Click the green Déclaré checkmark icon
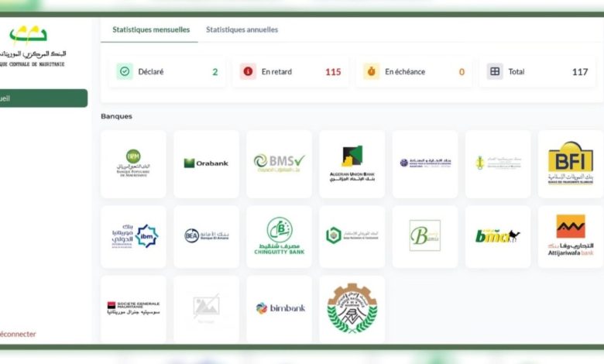604x364 pixels. point(125,71)
